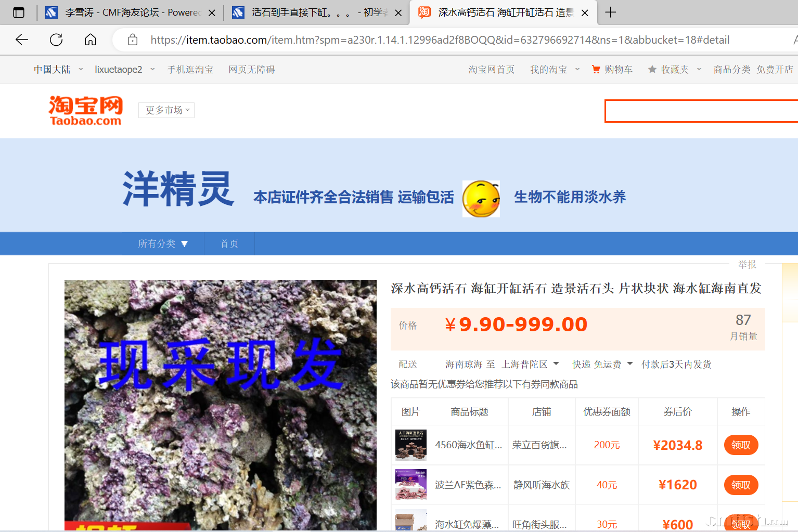Click the winking emoji in the store banner
This screenshot has height=532, width=798.
point(481,199)
